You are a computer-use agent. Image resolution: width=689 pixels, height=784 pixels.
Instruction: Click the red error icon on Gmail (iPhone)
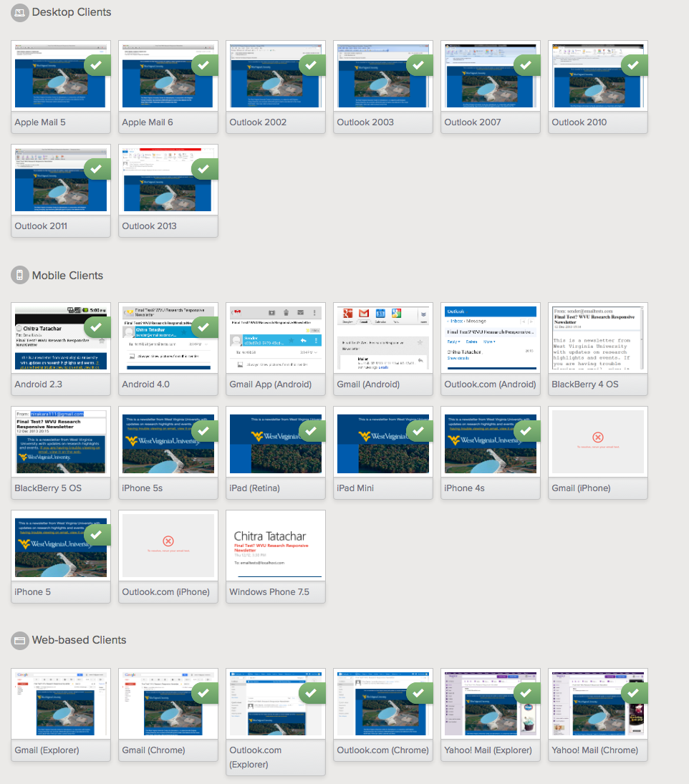(598, 437)
